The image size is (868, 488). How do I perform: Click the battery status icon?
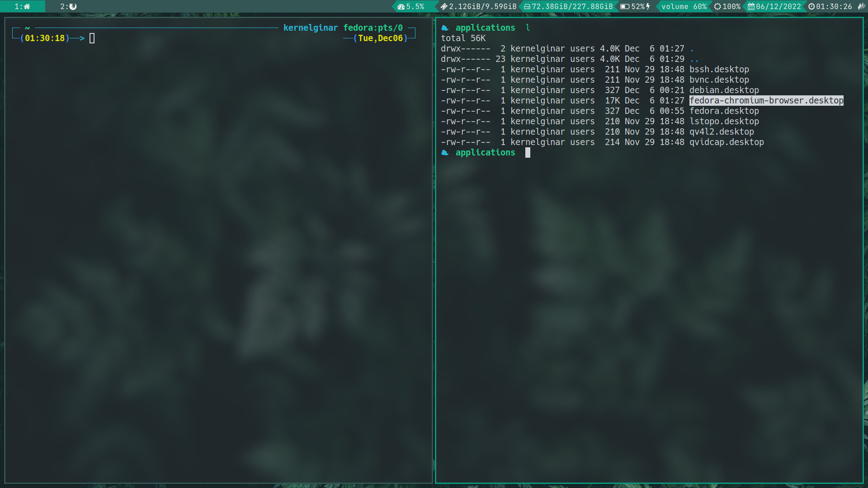[x=625, y=7]
